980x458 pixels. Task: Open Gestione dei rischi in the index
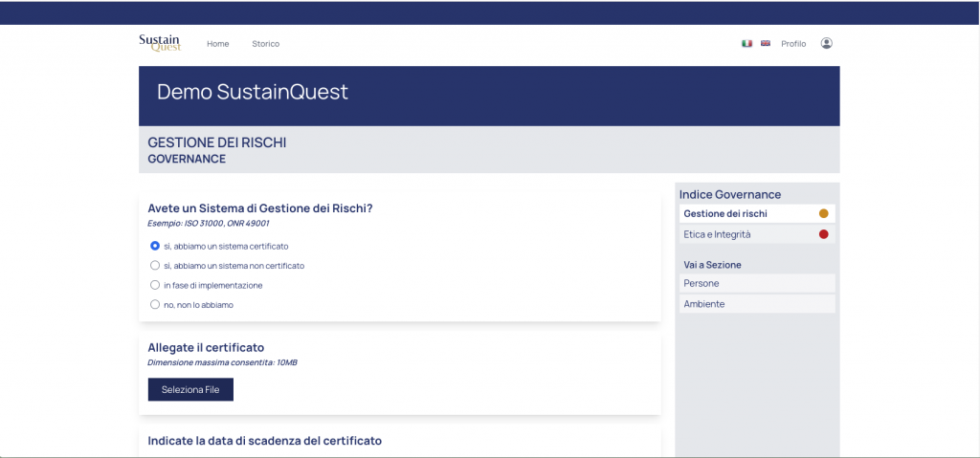[x=757, y=213]
